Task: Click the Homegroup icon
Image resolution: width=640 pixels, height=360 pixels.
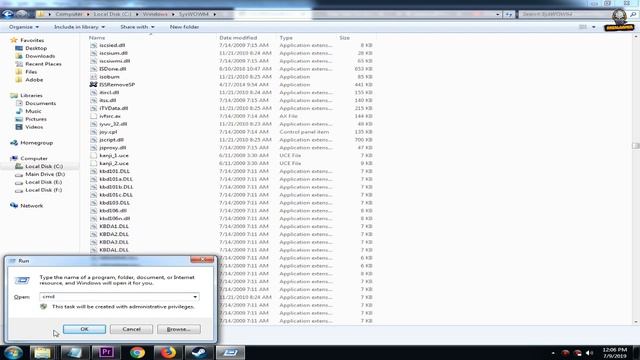Action: point(14,143)
